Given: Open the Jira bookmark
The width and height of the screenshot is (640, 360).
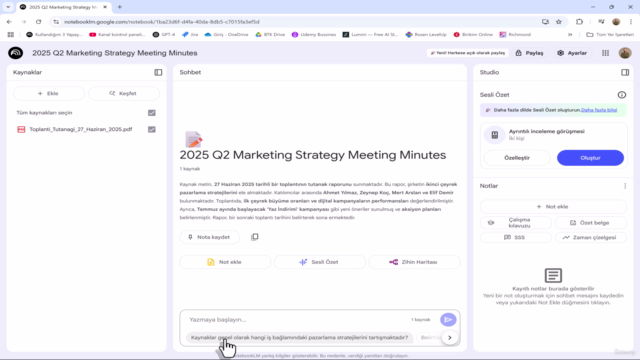Looking at the screenshot, I should (190, 35).
